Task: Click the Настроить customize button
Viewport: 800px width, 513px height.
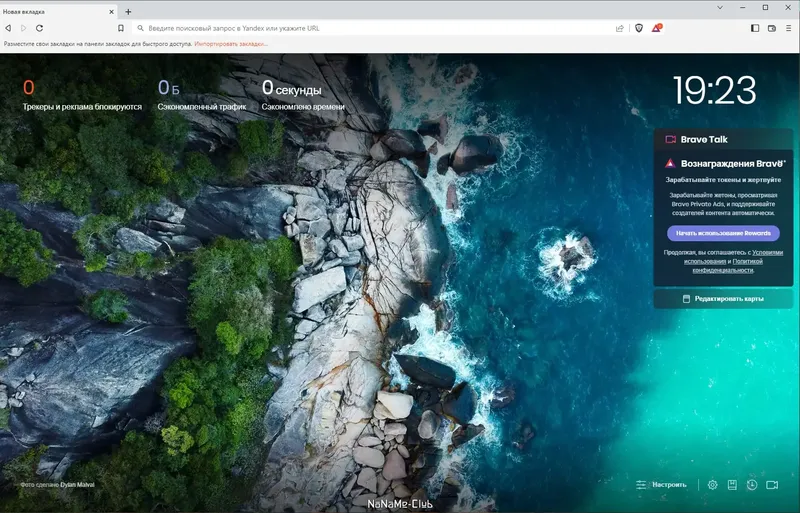Action: tap(661, 485)
